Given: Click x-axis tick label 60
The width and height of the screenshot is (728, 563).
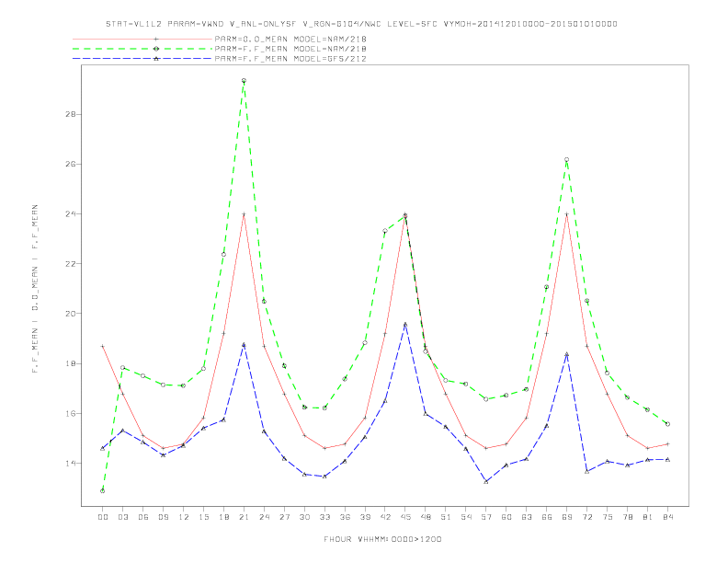Looking at the screenshot, I should coord(506,517).
